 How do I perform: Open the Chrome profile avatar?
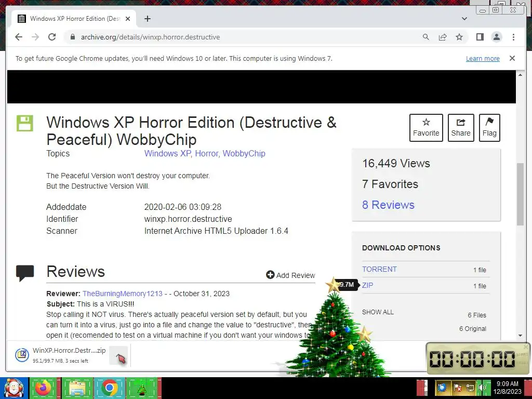pos(497,37)
